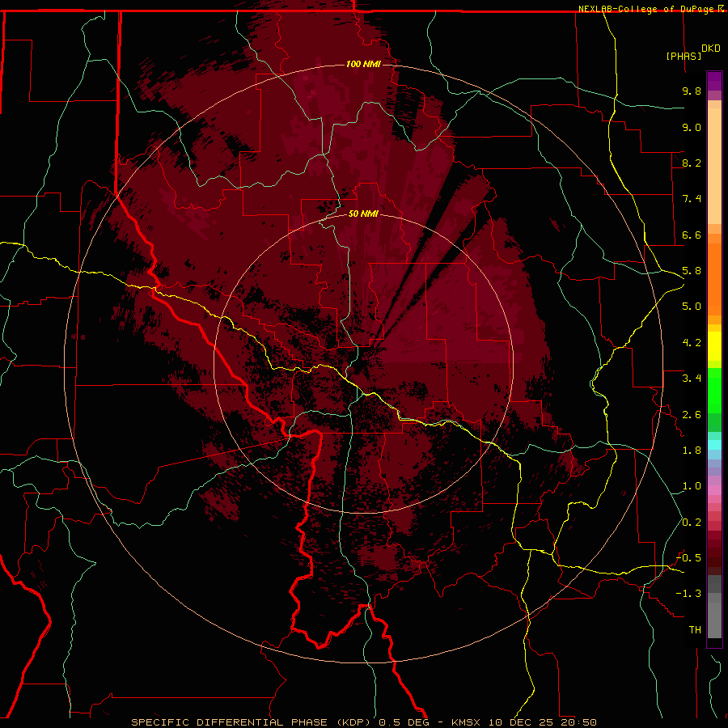Pick the cyan band of the color scale
The height and width of the screenshot is (728, 728).
pos(714,445)
